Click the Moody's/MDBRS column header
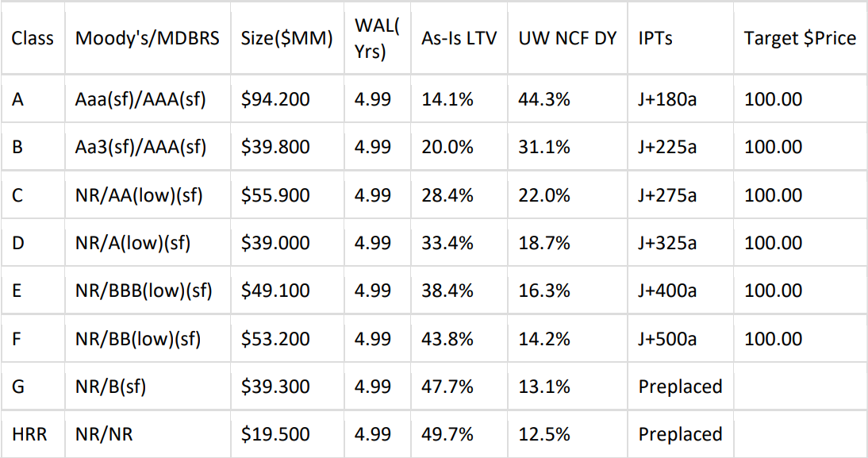The height and width of the screenshot is (458, 868). 147,38
